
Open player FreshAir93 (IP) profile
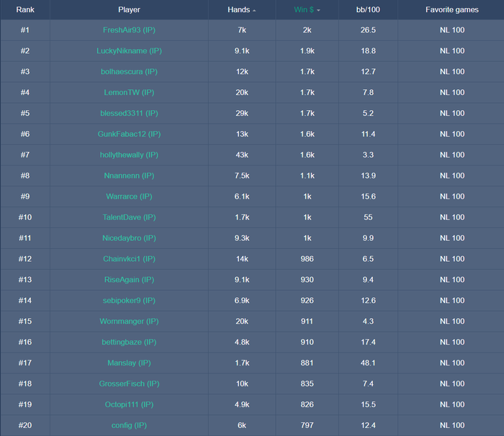pyautogui.click(x=129, y=30)
